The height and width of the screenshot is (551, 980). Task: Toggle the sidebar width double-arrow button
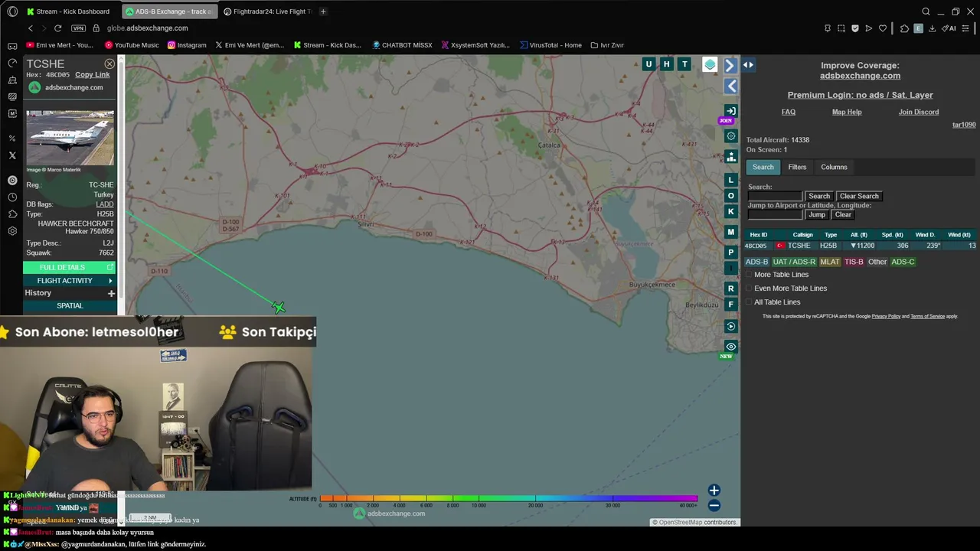748,65
